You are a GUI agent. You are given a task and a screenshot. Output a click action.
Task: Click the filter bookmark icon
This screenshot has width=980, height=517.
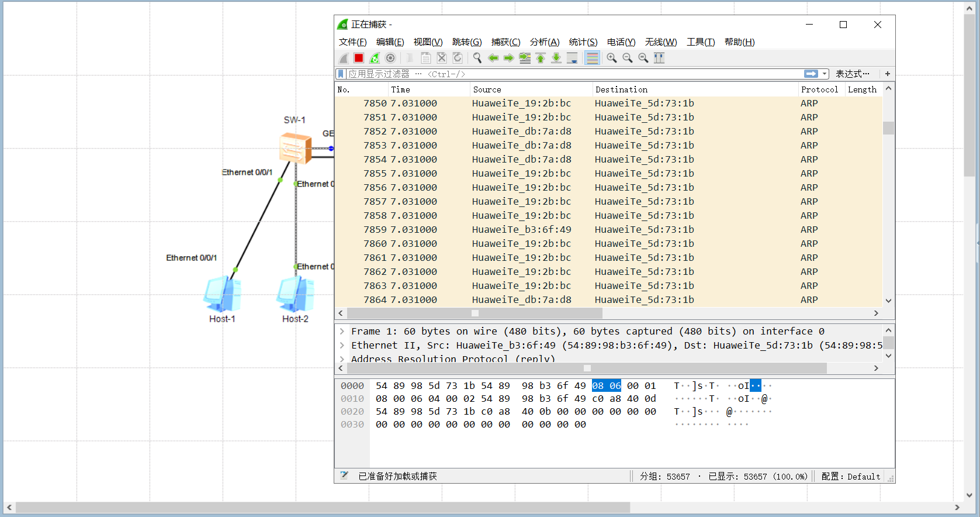tap(341, 74)
